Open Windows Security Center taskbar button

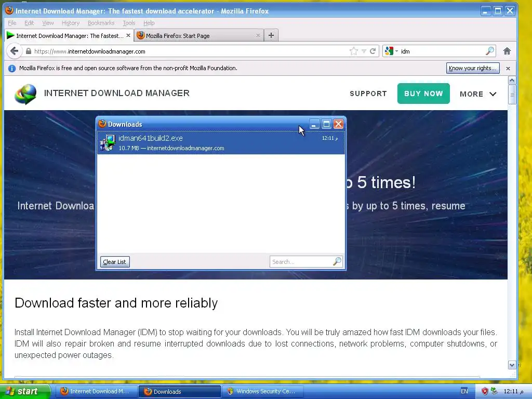pos(262,391)
